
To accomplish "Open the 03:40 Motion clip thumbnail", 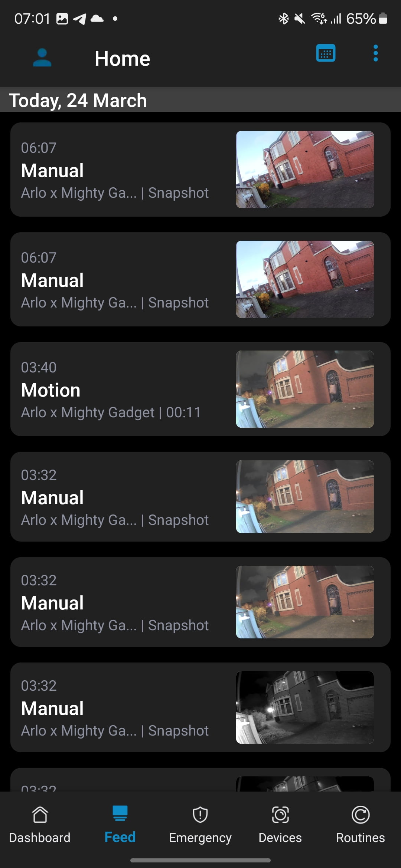I will [x=305, y=389].
